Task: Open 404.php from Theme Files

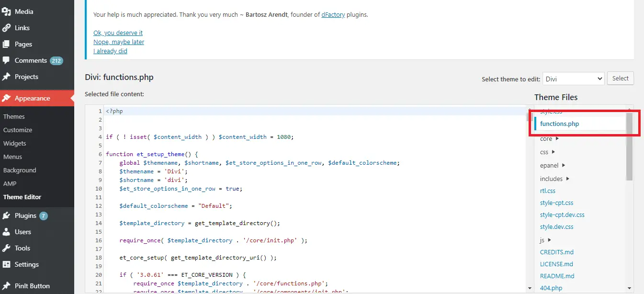Action: [551, 287]
